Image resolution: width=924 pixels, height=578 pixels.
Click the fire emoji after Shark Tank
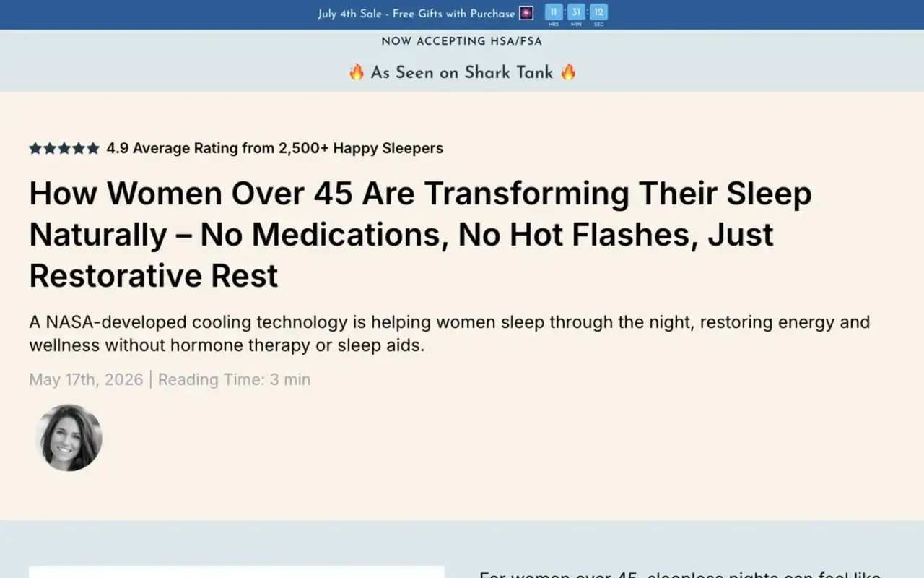568,72
